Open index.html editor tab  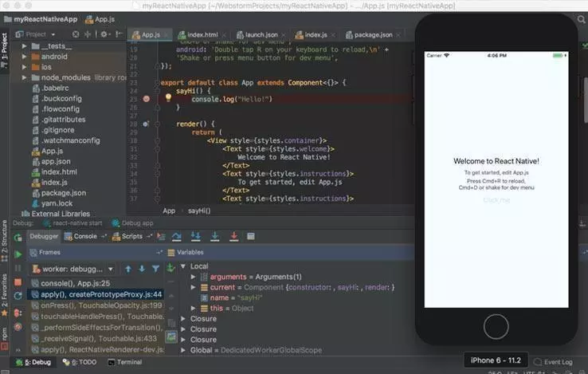pyautogui.click(x=202, y=34)
